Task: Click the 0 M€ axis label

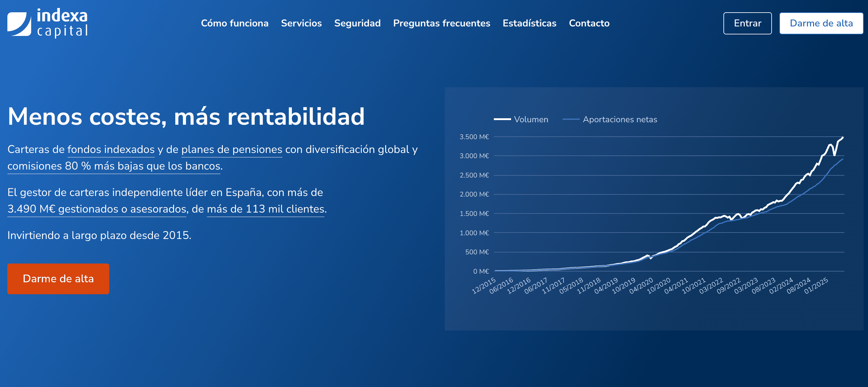Action: pos(481,272)
